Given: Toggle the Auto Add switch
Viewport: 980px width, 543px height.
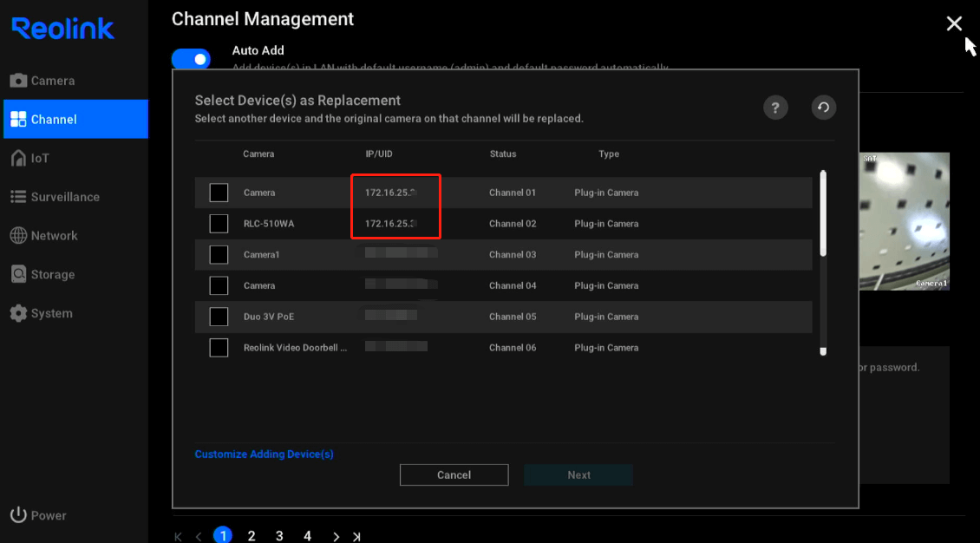Looking at the screenshot, I should coord(192,59).
